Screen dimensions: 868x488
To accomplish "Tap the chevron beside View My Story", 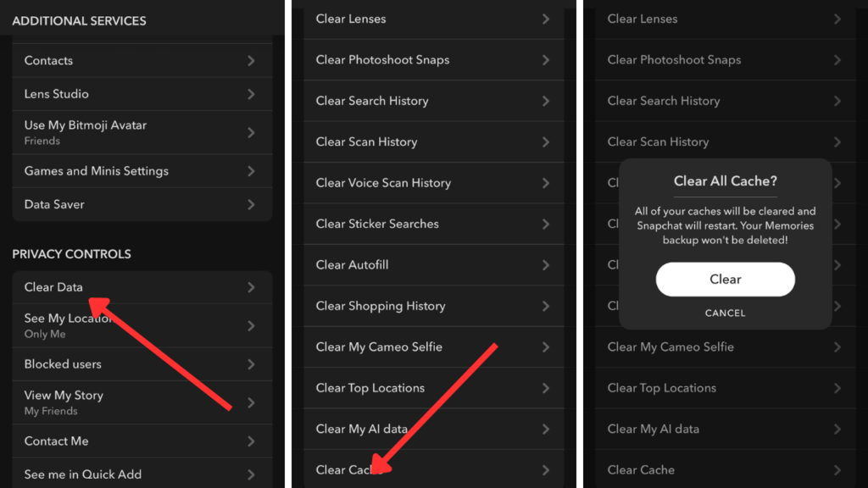I will [251, 402].
